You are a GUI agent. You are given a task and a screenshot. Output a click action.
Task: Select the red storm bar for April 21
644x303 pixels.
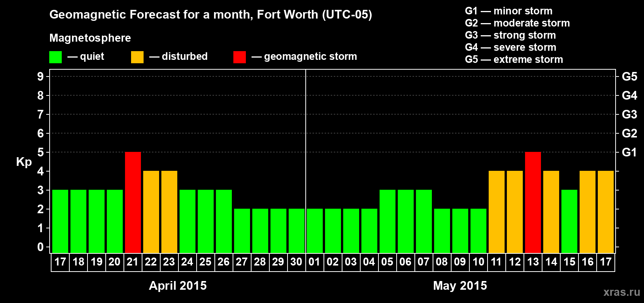pyautogui.click(x=133, y=202)
